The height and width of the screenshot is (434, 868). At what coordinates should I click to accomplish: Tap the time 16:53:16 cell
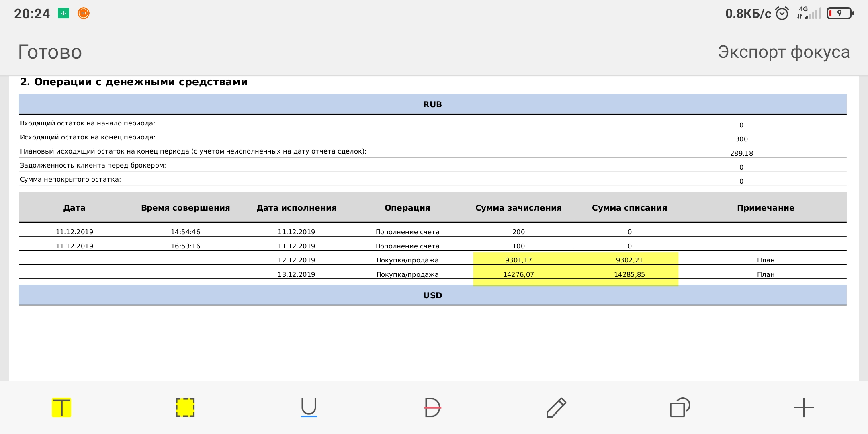point(185,246)
